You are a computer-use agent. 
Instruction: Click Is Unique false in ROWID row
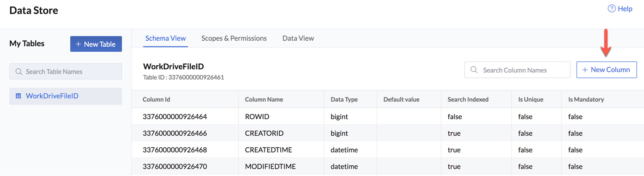click(x=525, y=116)
